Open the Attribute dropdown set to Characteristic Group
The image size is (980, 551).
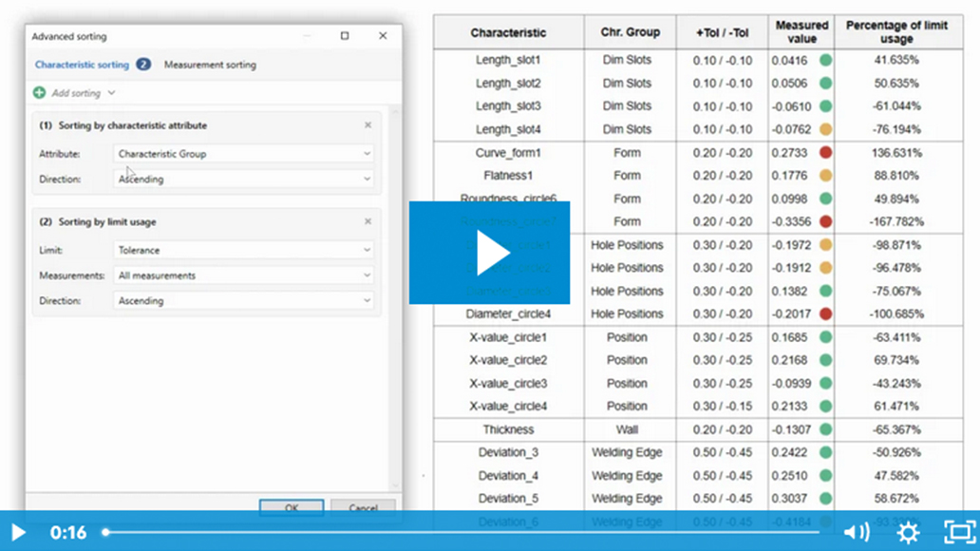tap(243, 153)
